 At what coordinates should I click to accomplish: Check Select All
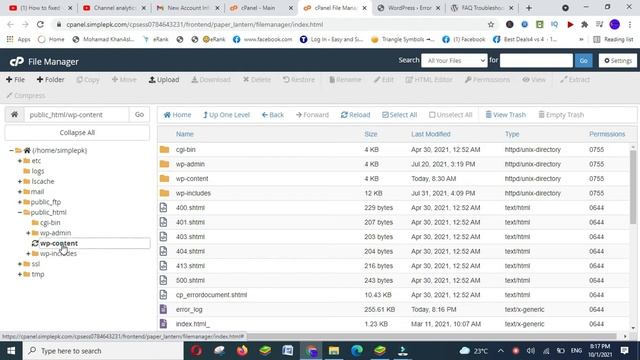[400, 115]
